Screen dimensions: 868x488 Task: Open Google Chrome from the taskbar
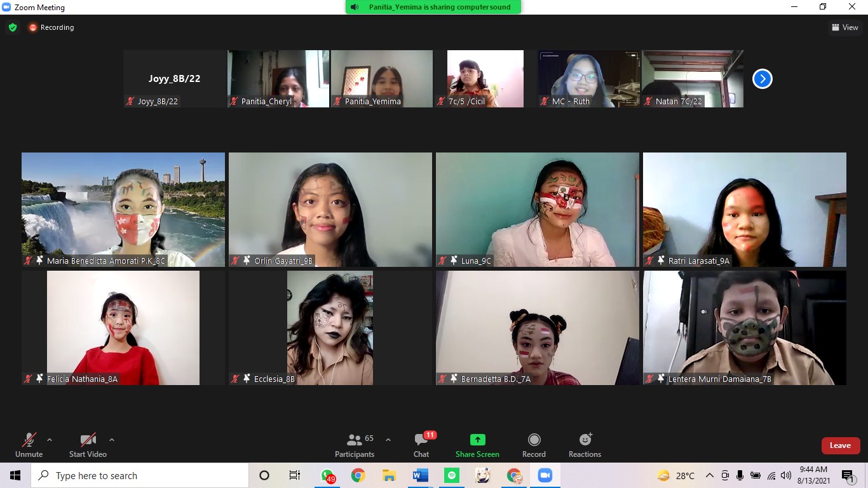[358, 475]
